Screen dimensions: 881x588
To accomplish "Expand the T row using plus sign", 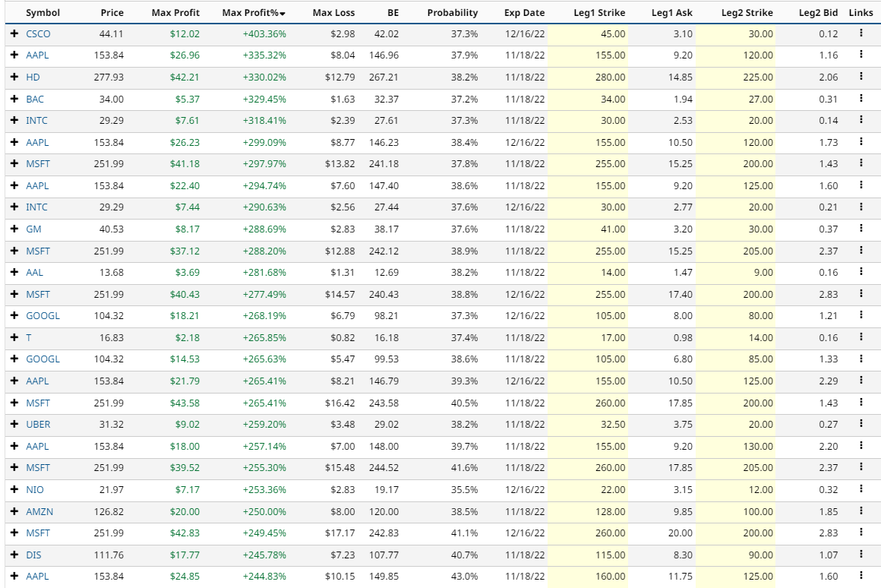I will click(x=14, y=338).
